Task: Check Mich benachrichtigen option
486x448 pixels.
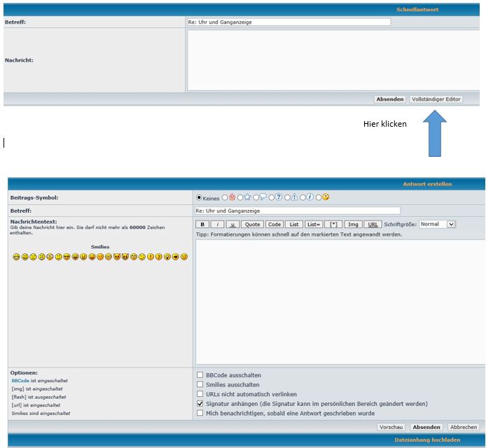Action: point(200,413)
